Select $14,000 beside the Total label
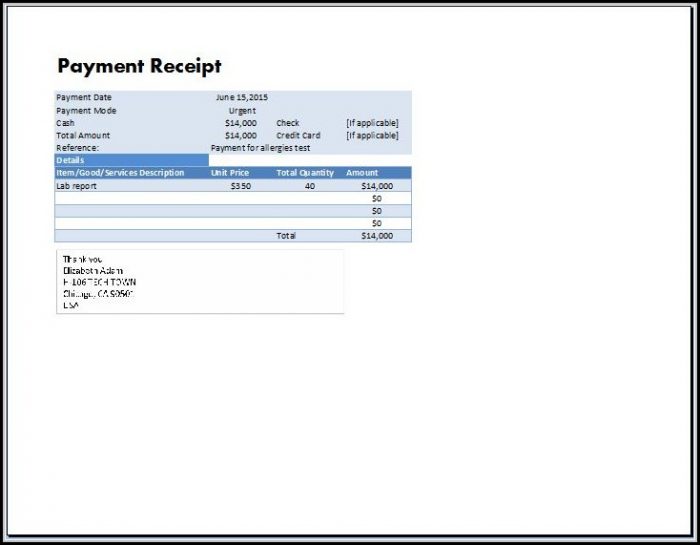The width and height of the screenshot is (700, 545). click(377, 235)
